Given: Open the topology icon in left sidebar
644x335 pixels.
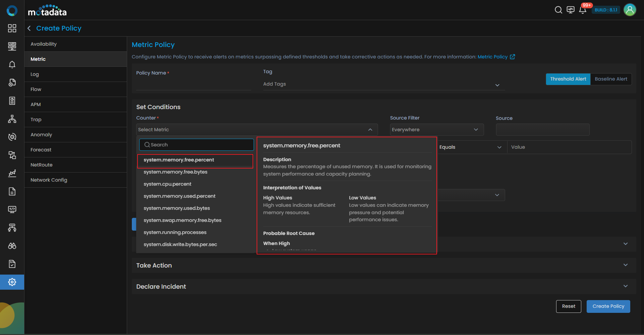Looking at the screenshot, I should [x=12, y=119].
